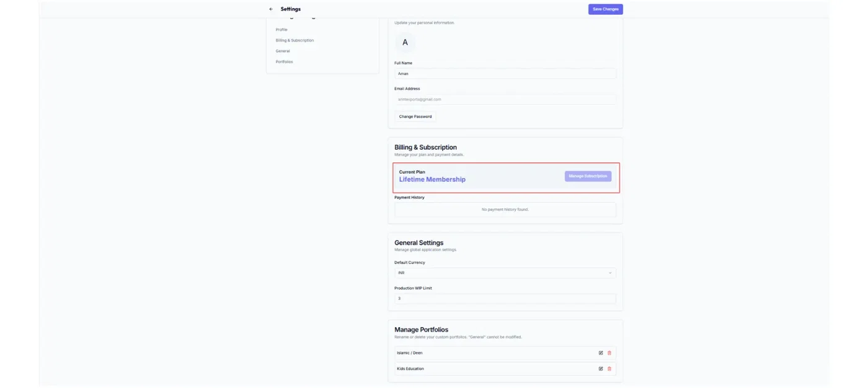Open Billing & Subscription in sidebar
The width and height of the screenshot is (868, 388).
click(x=294, y=40)
